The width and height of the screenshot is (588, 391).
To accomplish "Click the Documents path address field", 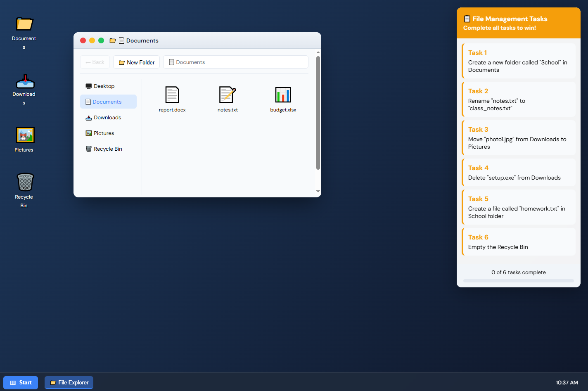I will pyautogui.click(x=235, y=62).
